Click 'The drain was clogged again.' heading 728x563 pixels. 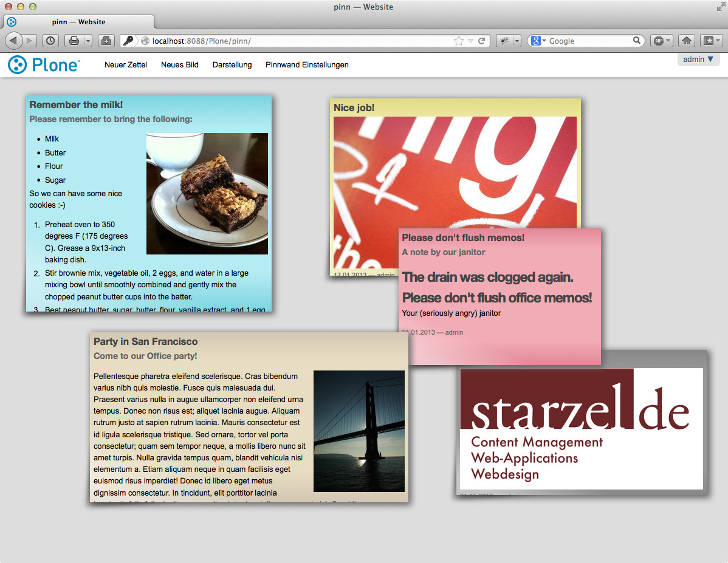[487, 277]
